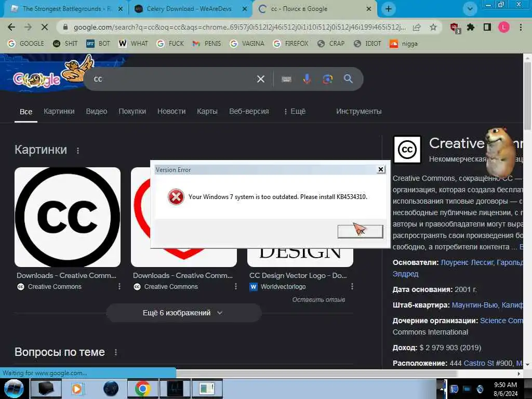Click the horizontal scrollbar right arrow
Screen dimensions: 532x399
tap(519, 374)
